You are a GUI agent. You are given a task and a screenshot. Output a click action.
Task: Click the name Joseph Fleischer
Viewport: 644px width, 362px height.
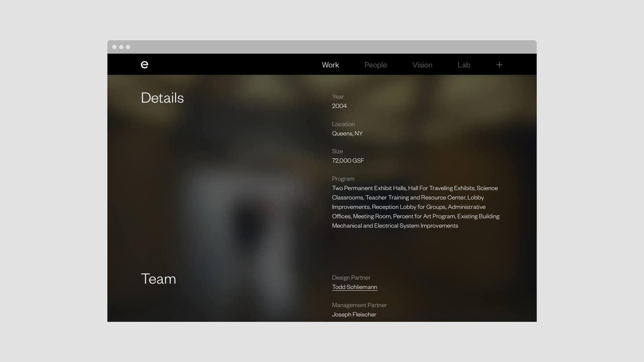click(x=354, y=314)
